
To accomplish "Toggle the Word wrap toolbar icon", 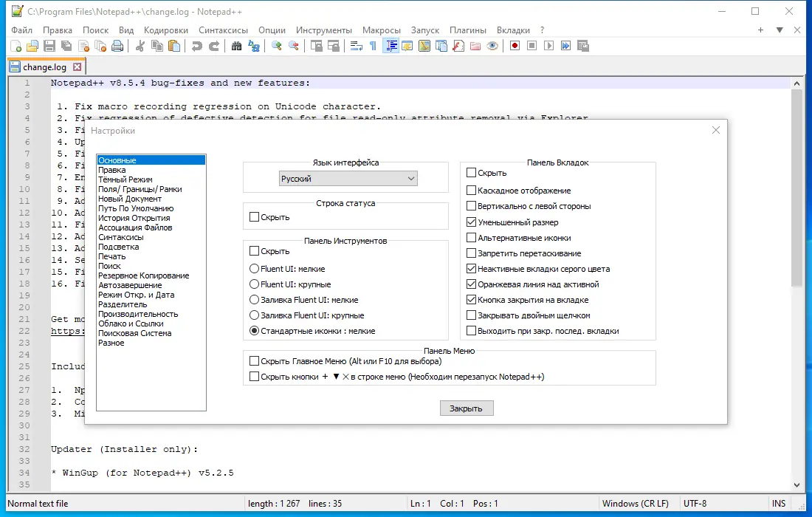I will pyautogui.click(x=357, y=46).
